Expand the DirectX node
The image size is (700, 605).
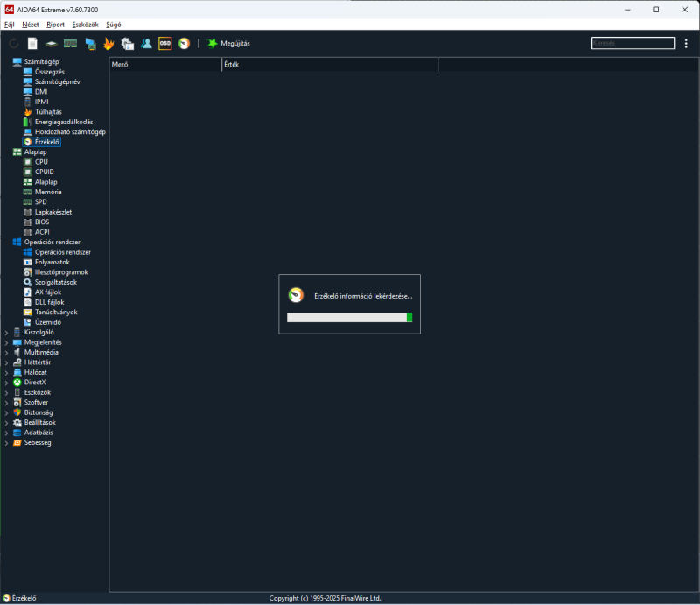[6, 383]
